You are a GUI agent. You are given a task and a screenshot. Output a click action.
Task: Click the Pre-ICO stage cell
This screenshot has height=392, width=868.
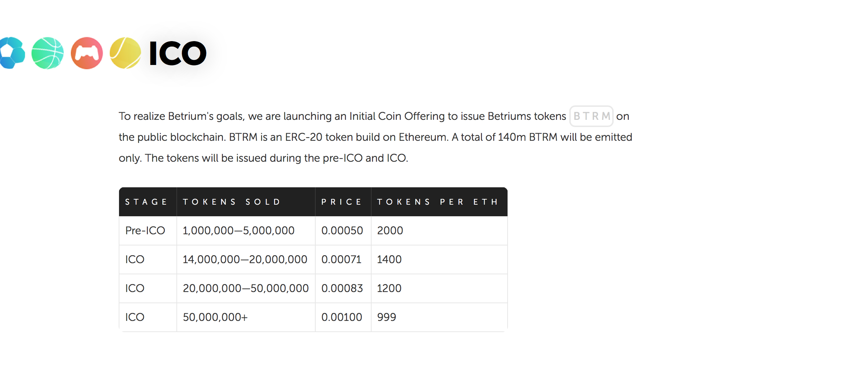[x=145, y=231]
